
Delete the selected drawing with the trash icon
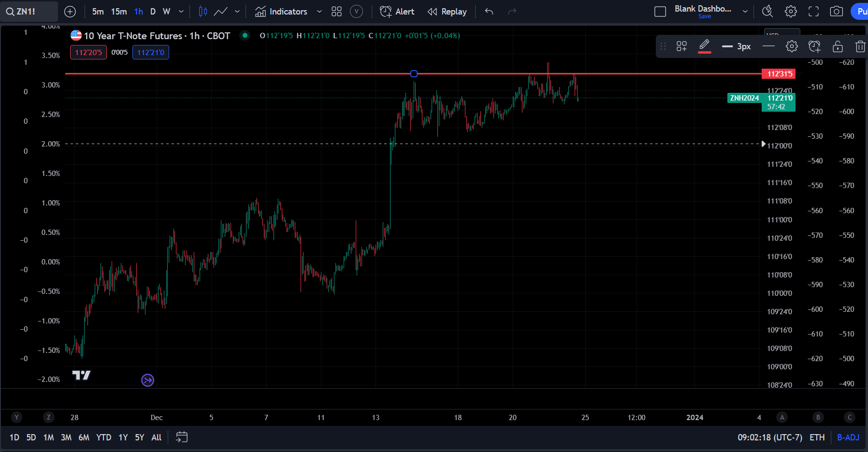860,46
